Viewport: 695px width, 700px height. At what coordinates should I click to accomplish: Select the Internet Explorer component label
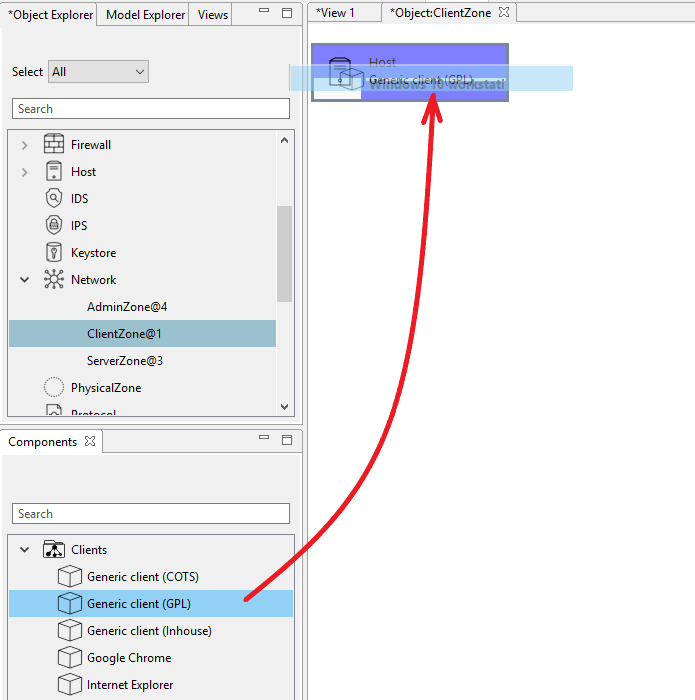click(x=130, y=684)
